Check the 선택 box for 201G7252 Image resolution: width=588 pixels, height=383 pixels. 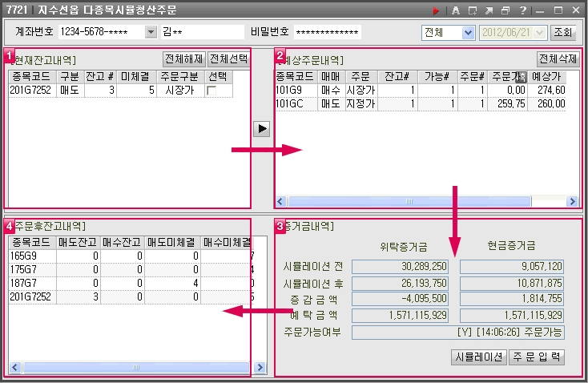click(x=211, y=91)
